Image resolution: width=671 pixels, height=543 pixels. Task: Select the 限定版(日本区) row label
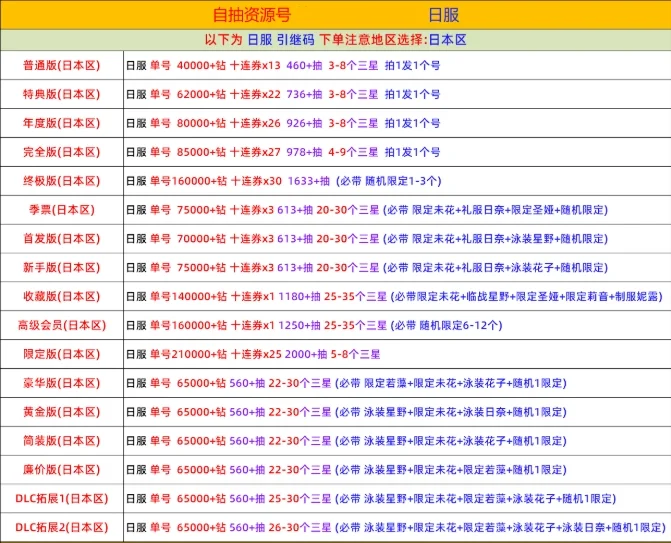[62, 354]
